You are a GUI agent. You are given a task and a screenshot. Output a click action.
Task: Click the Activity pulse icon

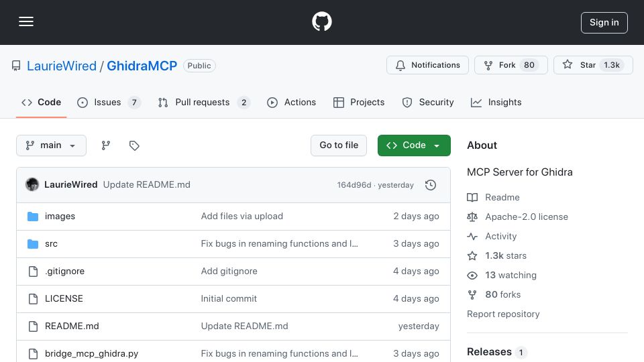pyautogui.click(x=472, y=237)
